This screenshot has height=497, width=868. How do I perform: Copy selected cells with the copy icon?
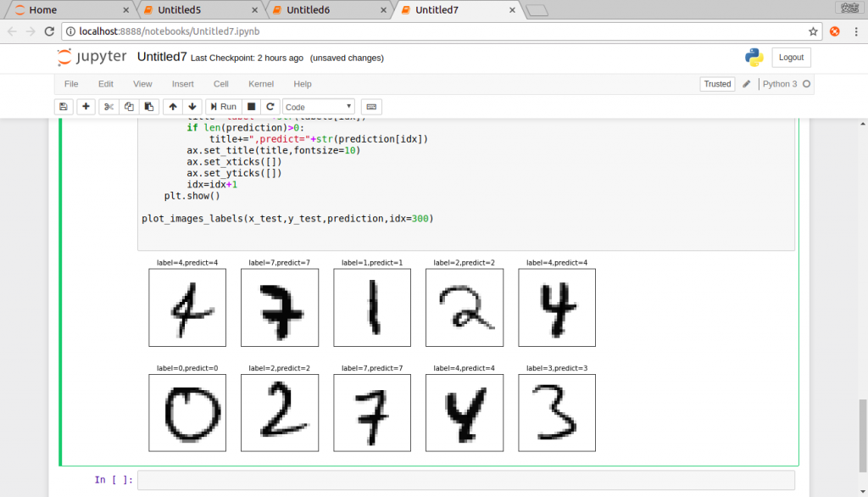pos(129,106)
